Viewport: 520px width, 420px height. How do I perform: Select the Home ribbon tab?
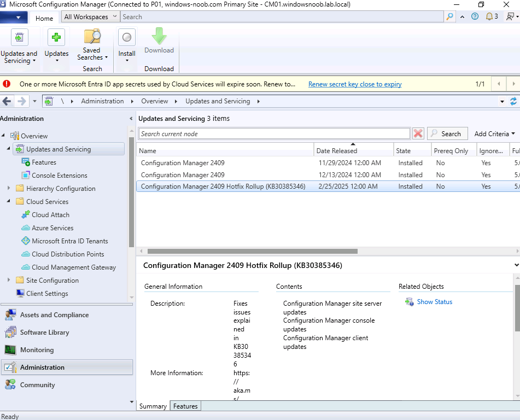[x=44, y=18]
